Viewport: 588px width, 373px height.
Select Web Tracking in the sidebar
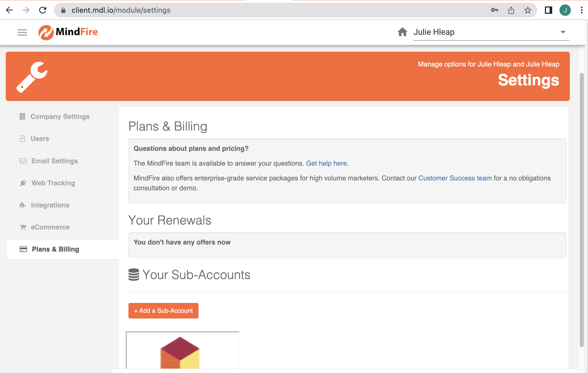click(x=53, y=183)
